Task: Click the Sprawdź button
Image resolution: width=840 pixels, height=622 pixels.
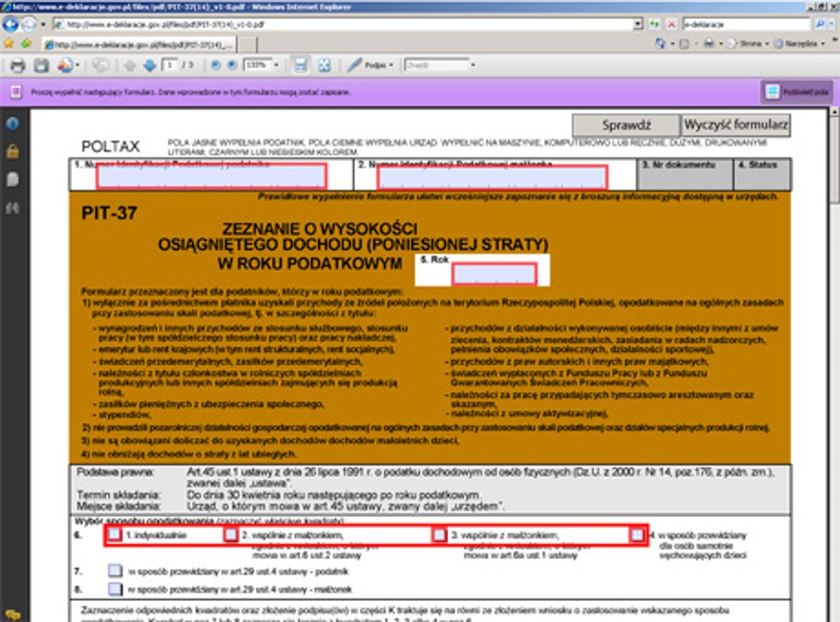Action: point(626,125)
